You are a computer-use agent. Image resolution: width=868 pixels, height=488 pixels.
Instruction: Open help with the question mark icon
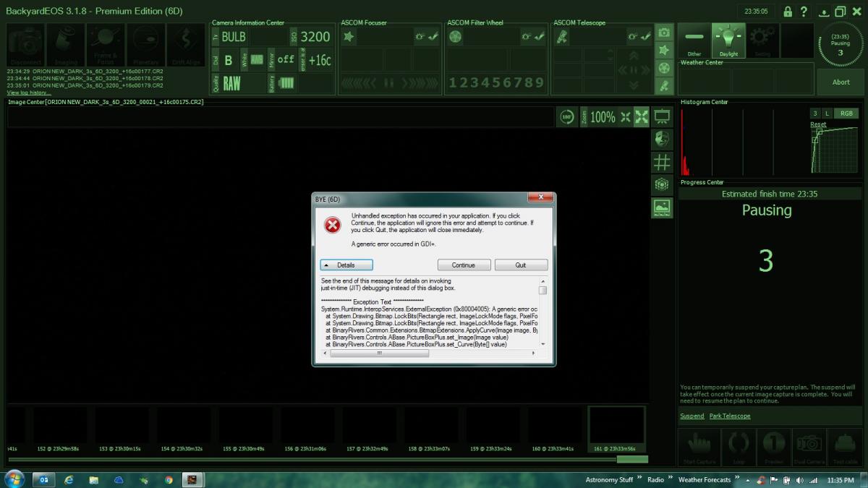coord(804,12)
